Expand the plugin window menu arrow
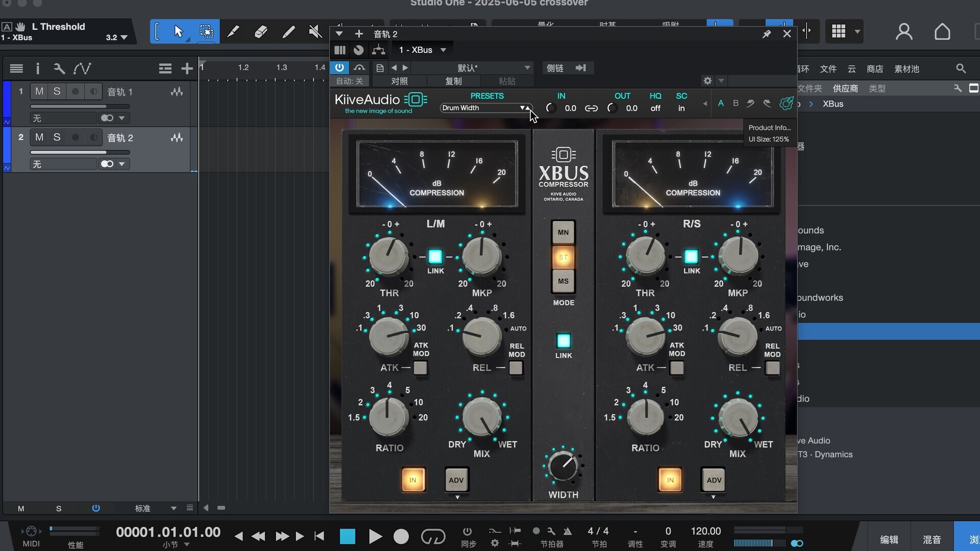This screenshot has height=551, width=980. pos(339,34)
